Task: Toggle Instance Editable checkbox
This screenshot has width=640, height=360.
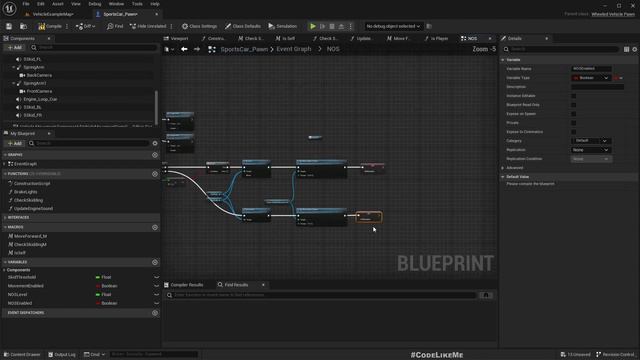Action: pyautogui.click(x=573, y=96)
